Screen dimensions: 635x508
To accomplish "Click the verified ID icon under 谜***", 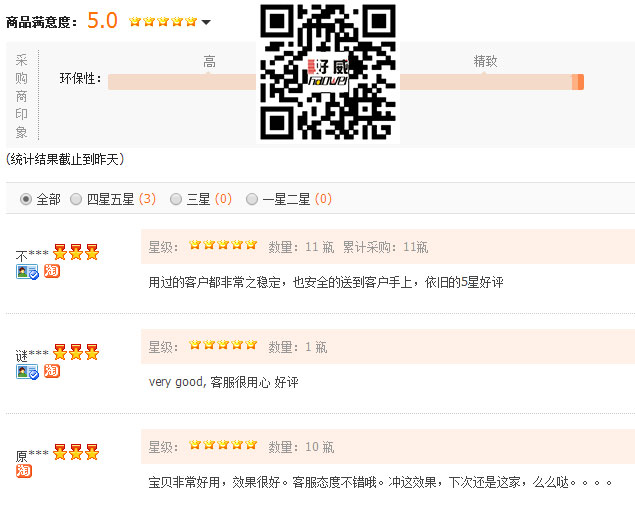I will (x=27, y=371).
